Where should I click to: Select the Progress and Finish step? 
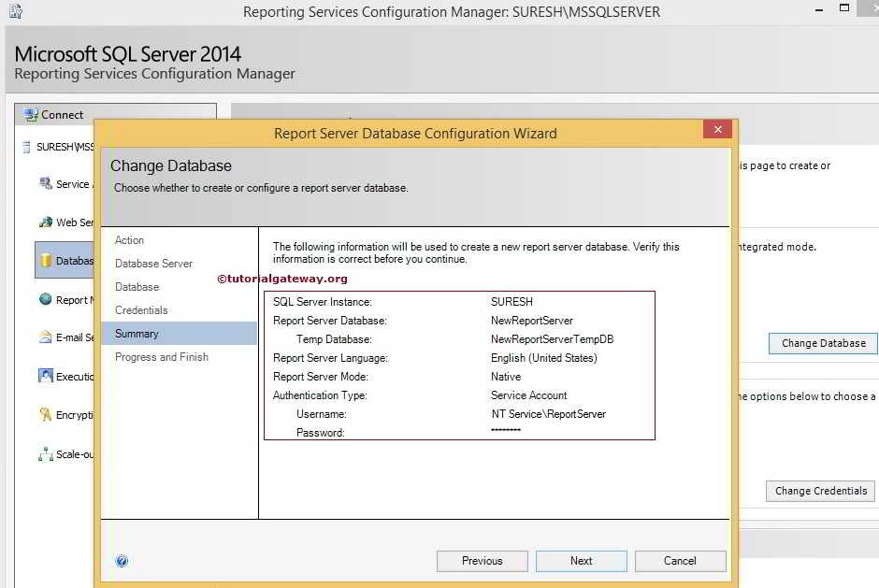click(x=160, y=356)
